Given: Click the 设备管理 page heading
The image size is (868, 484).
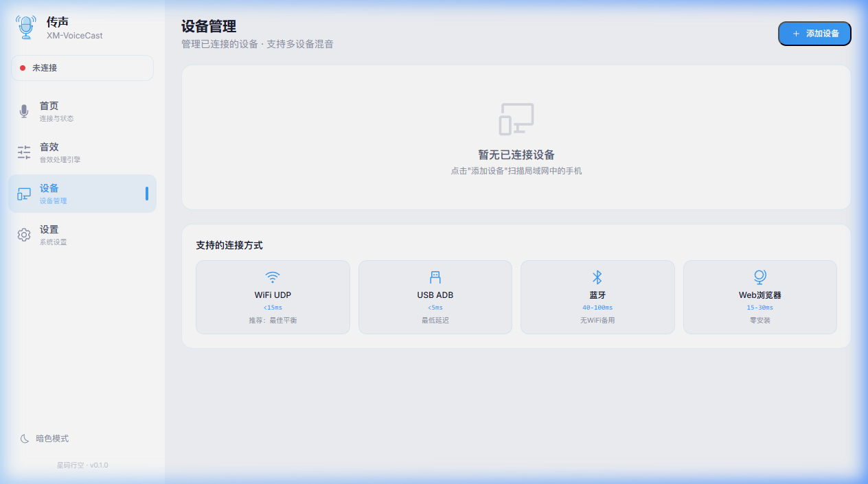Looking at the screenshot, I should tap(209, 26).
